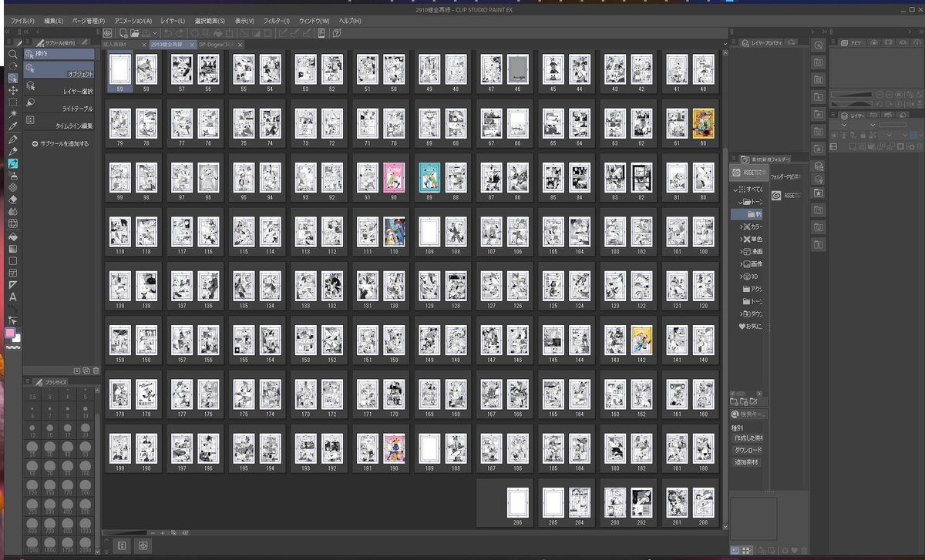The width and height of the screenshot is (925, 560).
Task: Select the Figure shape tool
Action: point(13,260)
